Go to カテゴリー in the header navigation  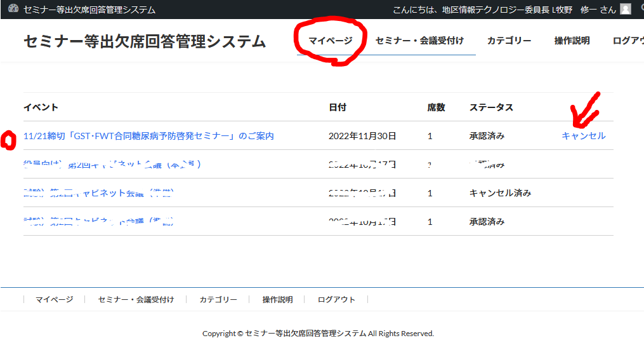pyautogui.click(x=509, y=41)
